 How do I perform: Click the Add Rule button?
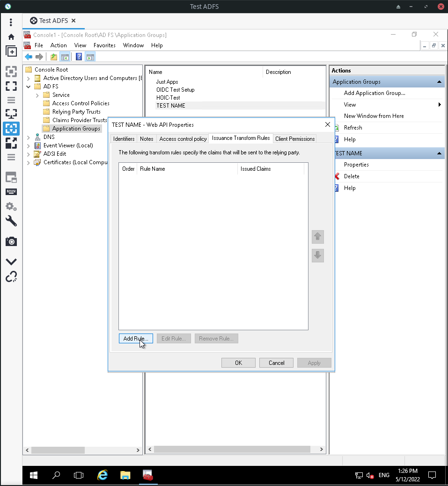tap(136, 338)
